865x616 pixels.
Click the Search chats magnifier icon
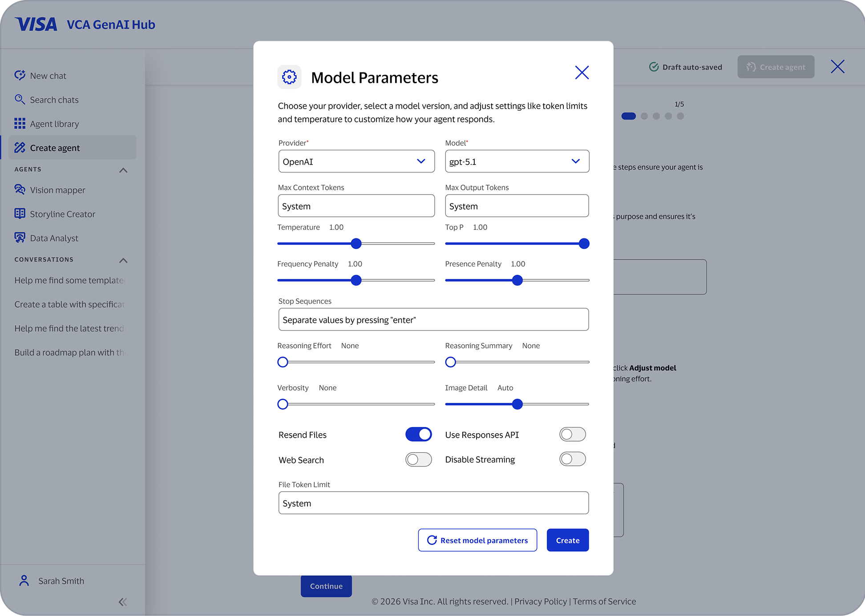coord(20,100)
